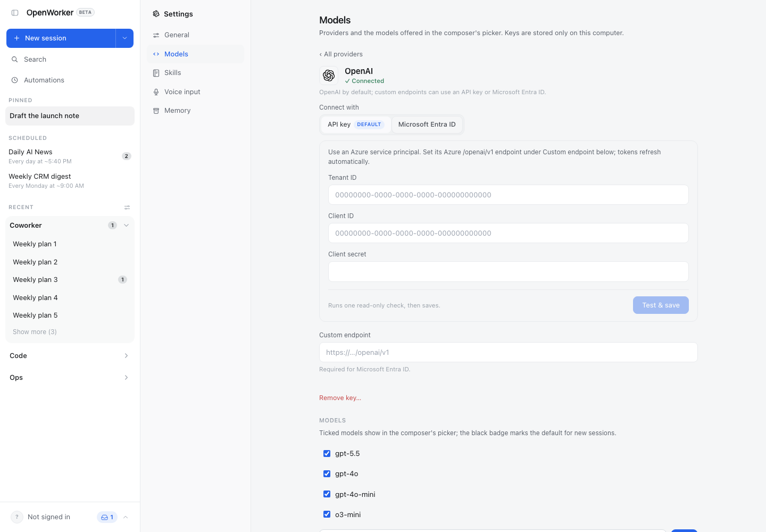The height and width of the screenshot is (532, 766).
Task: Untick the gpt-4o-mini model checkbox
Action: 327,494
